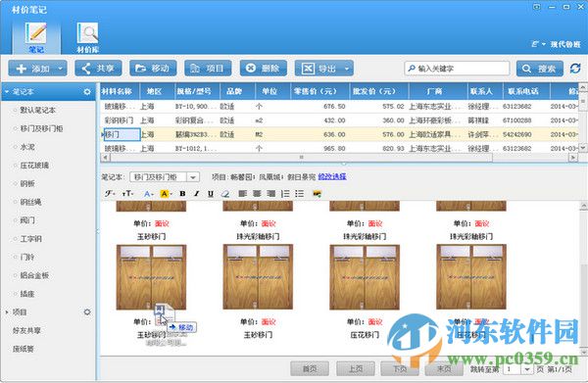
Task: Click the insert image icon
Action: (318, 194)
